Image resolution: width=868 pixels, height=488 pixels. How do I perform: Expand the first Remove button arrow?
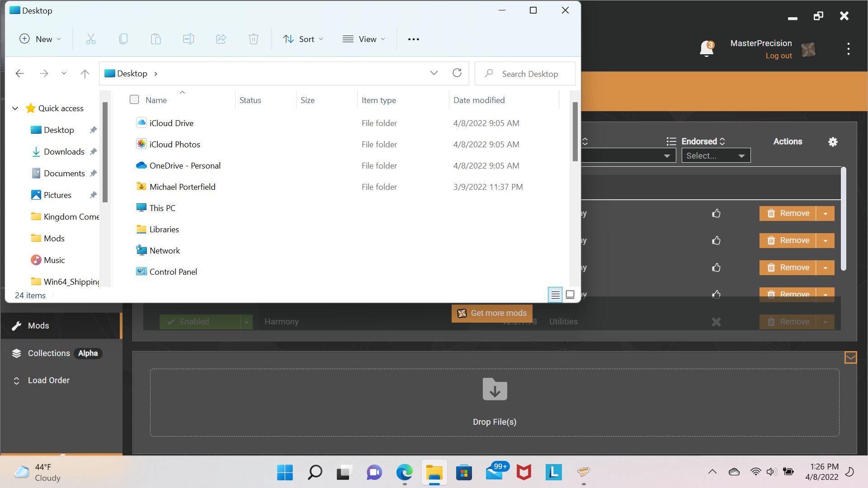point(826,213)
